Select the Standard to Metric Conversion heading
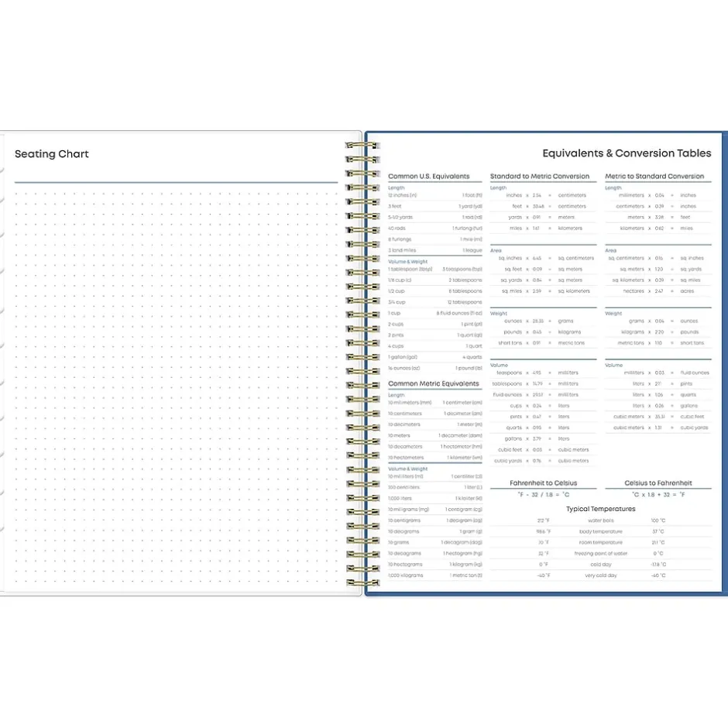Viewport: 728px width, 728px height. click(540, 177)
